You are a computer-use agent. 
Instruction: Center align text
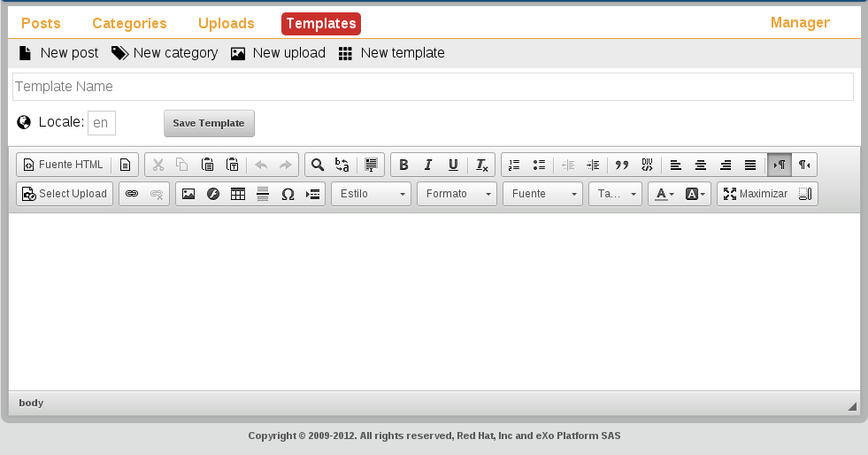(x=700, y=165)
